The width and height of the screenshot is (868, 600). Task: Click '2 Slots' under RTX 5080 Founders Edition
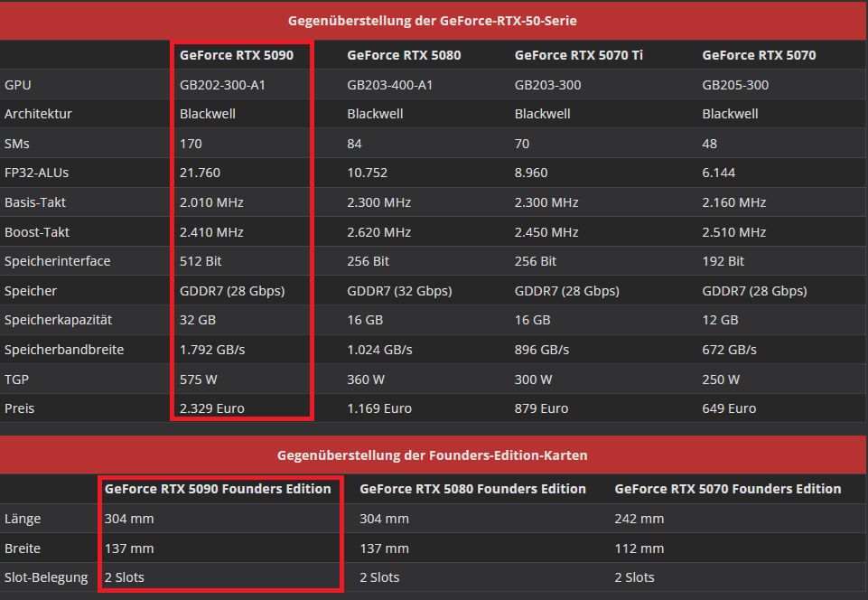(379, 577)
